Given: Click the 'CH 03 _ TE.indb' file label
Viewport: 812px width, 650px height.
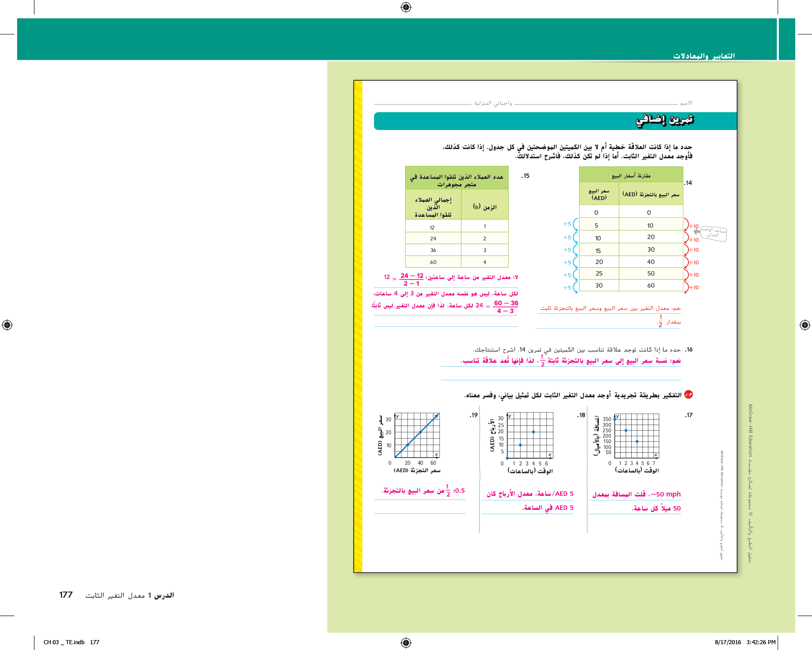Looking at the screenshot, I should 64,642.
